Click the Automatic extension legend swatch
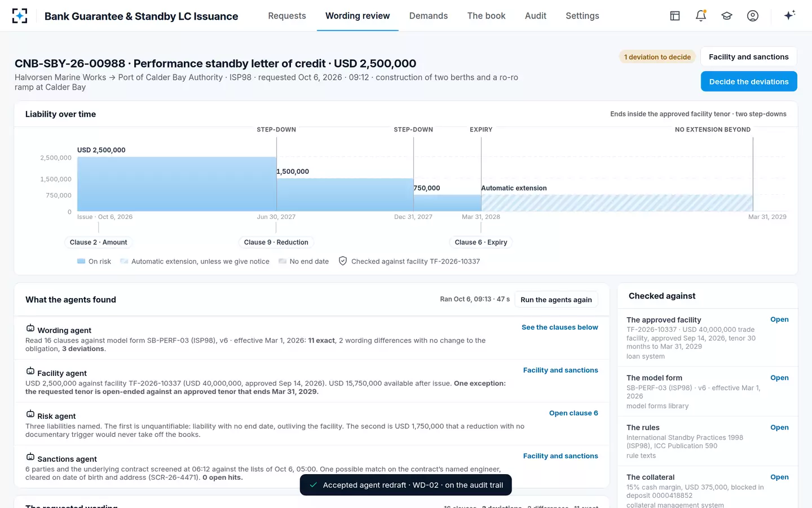The image size is (812, 508). (124, 261)
